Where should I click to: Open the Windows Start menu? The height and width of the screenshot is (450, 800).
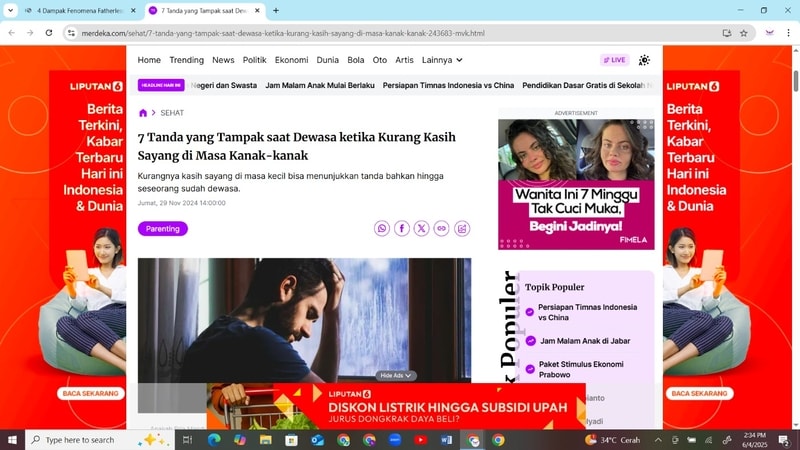[12, 440]
